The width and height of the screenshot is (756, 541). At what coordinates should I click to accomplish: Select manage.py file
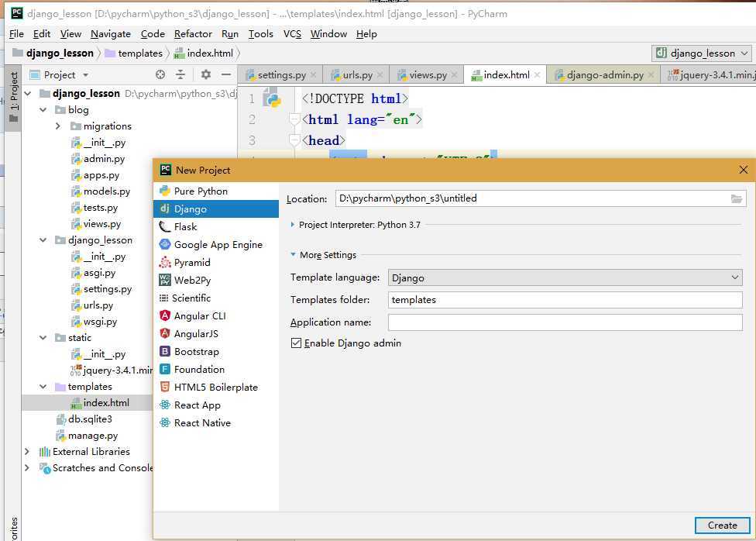tap(87, 436)
